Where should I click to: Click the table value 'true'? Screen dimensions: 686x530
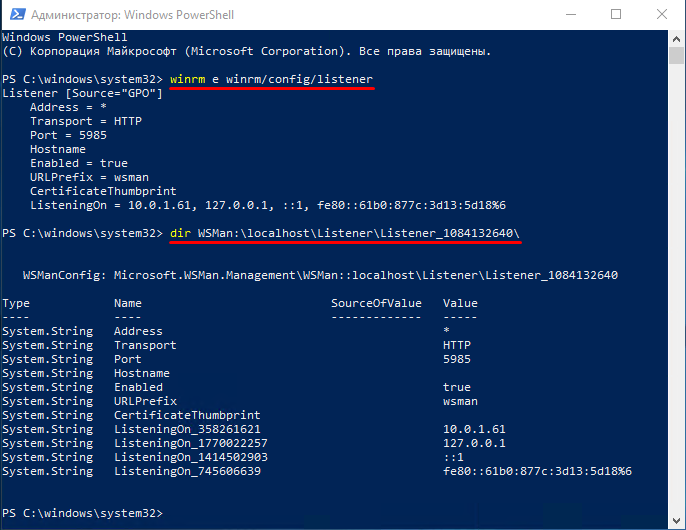click(x=457, y=387)
